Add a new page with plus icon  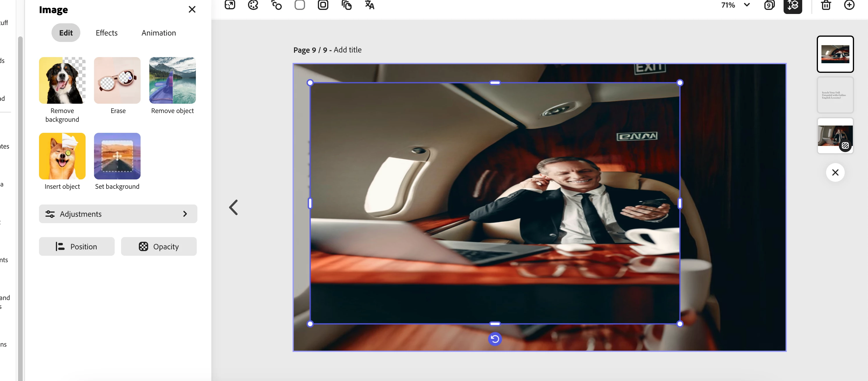849,5
